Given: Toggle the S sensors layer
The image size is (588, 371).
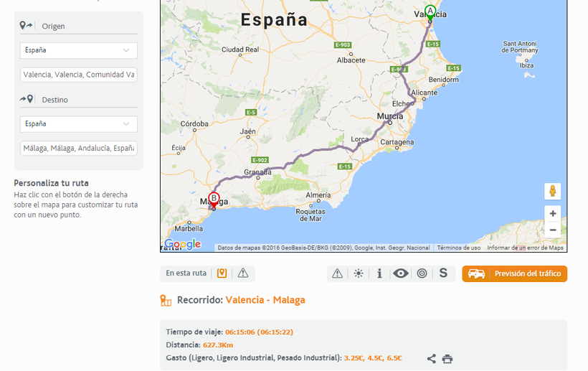Looking at the screenshot, I should (443, 273).
